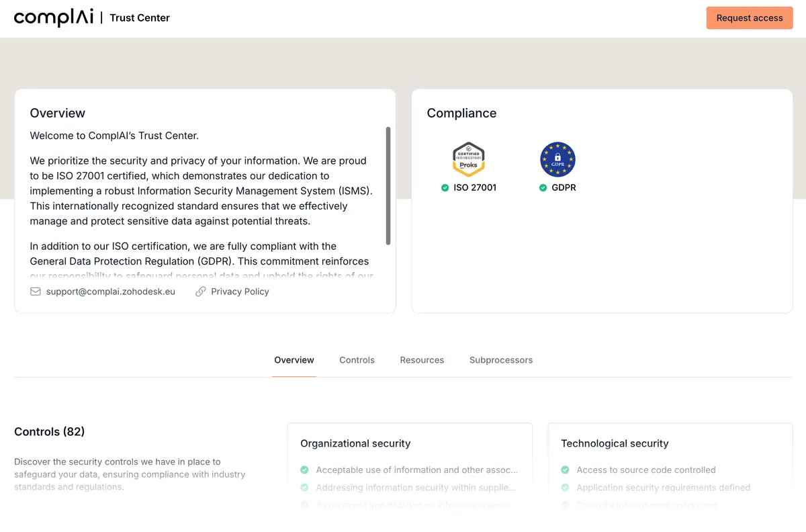Click the Overview card scrollbar
Image resolution: width=806 pixels, height=532 pixels.
[x=388, y=186]
